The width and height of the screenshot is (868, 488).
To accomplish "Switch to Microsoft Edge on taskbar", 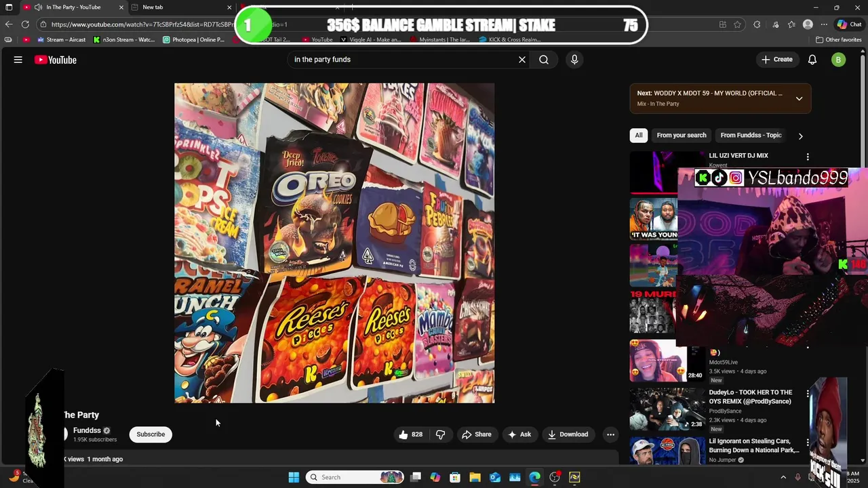I will point(535,477).
